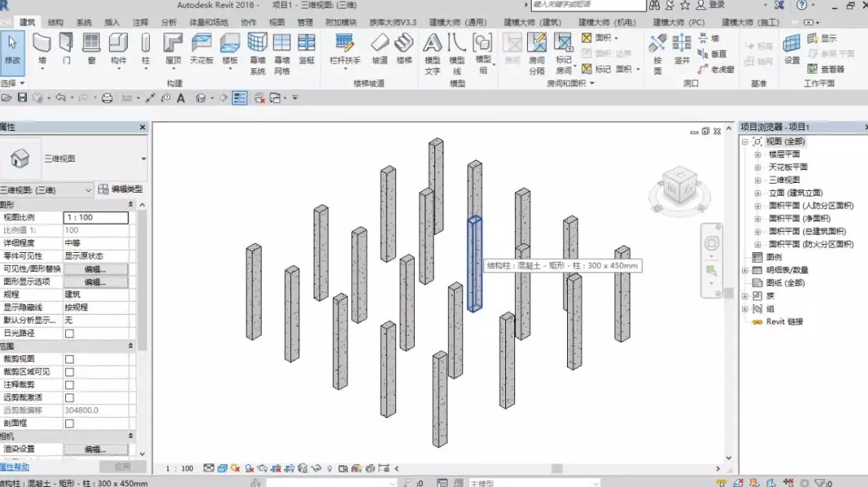868x487 pixels.
Task: Select the 窗 (Window) tool
Action: point(91,49)
